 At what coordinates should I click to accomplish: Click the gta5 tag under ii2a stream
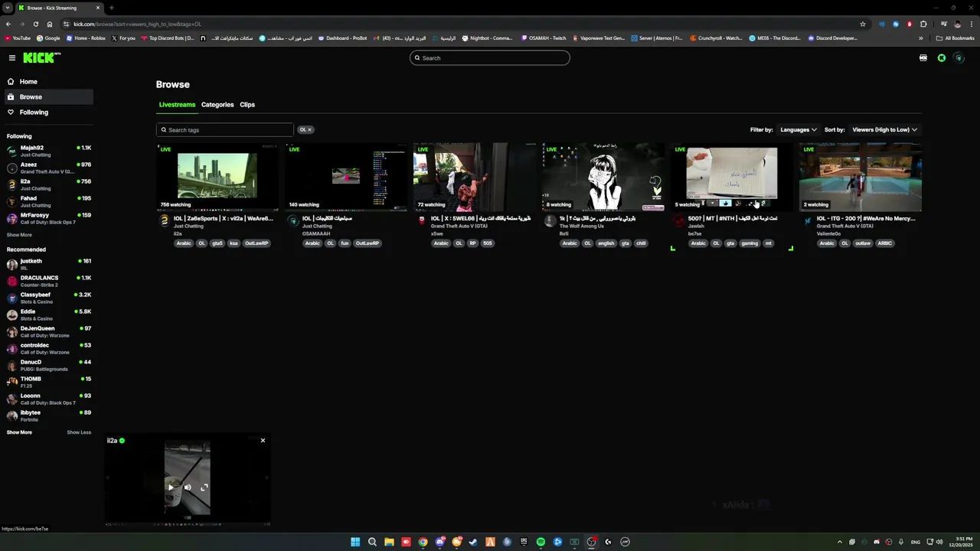217,243
